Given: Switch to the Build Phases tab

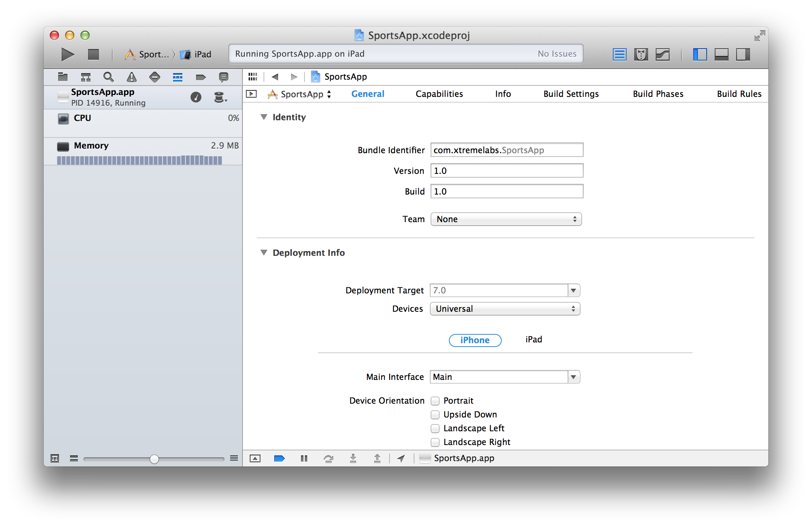Looking at the screenshot, I should 658,94.
